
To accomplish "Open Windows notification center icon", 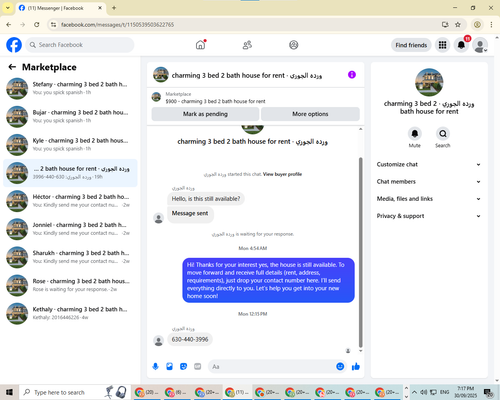I will (489, 393).
